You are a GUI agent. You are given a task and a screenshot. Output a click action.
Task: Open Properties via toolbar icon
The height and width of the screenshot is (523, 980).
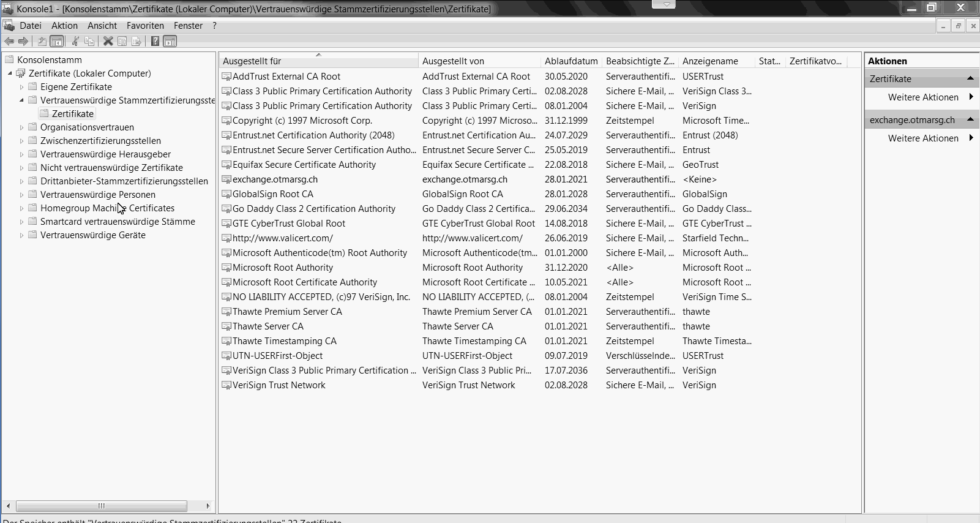tap(122, 41)
